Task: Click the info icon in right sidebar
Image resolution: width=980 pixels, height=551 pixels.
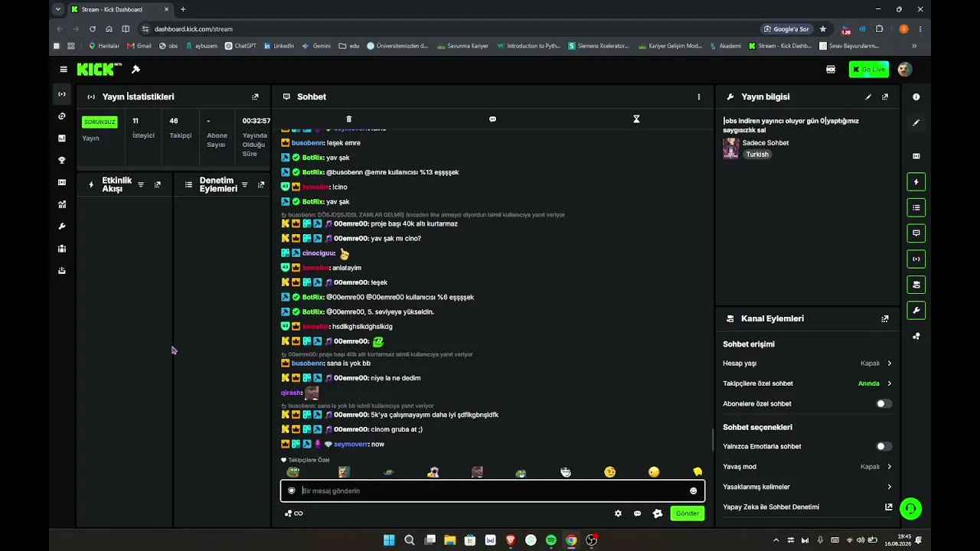Action: click(x=916, y=97)
